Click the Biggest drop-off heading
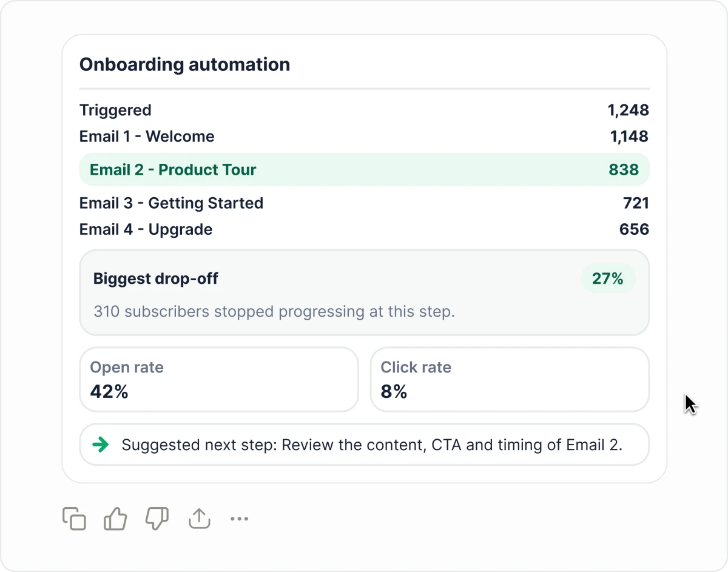The height and width of the screenshot is (572, 728). pos(156,279)
